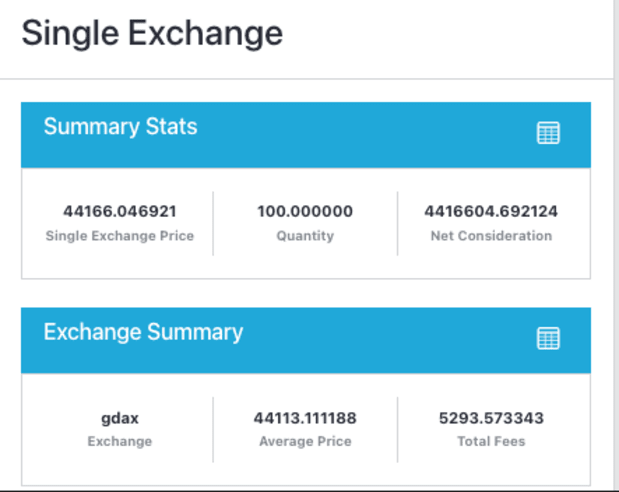Click the 44113.111188 average price value
This screenshot has width=619, height=492.
[305, 417]
